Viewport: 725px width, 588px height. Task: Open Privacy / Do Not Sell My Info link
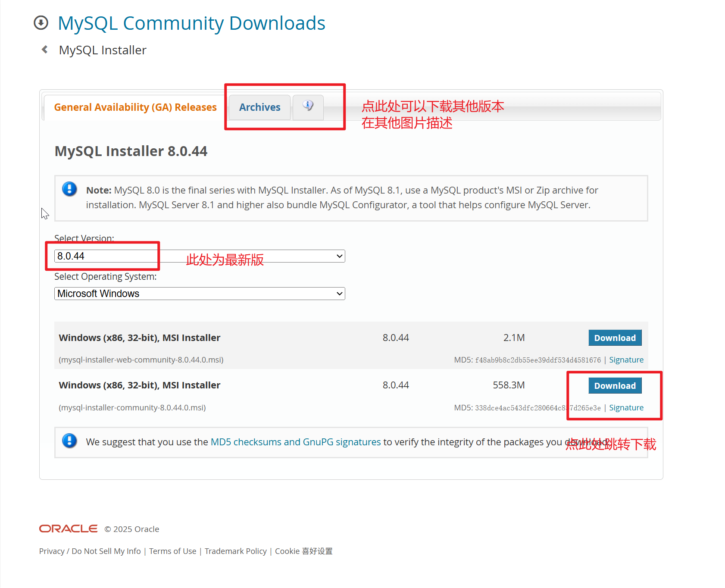(90, 551)
